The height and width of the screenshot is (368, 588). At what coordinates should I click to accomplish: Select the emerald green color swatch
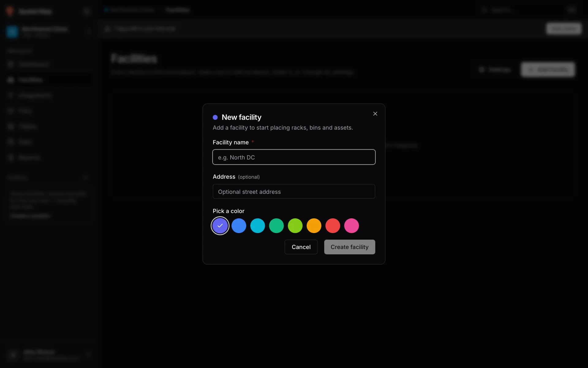(x=277, y=226)
